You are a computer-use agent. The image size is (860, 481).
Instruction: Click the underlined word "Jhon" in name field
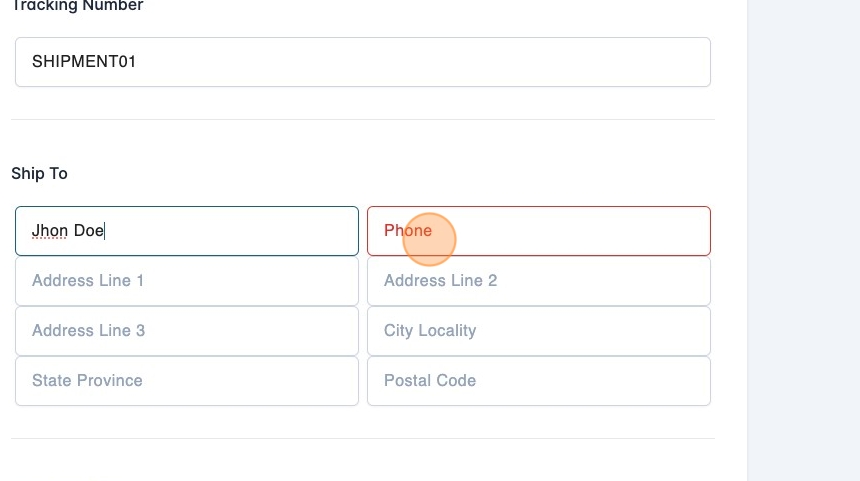(x=50, y=231)
